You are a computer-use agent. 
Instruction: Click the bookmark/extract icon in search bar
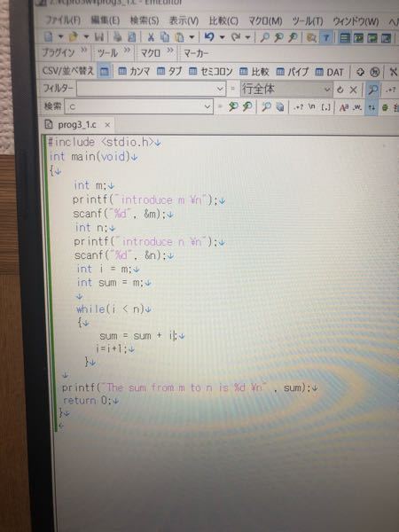coord(280,107)
